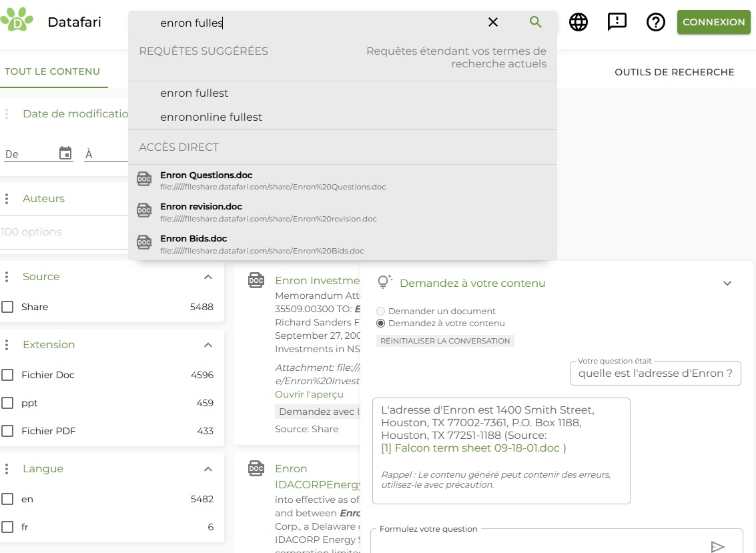Screen dimensions: 756x553
Task: Open the De date calendar picker
Action: (65, 153)
